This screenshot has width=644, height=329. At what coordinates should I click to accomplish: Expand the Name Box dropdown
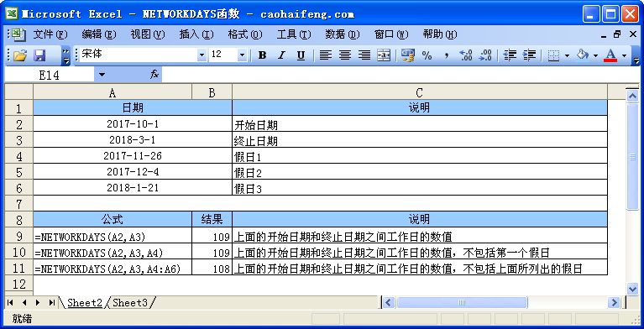point(102,76)
